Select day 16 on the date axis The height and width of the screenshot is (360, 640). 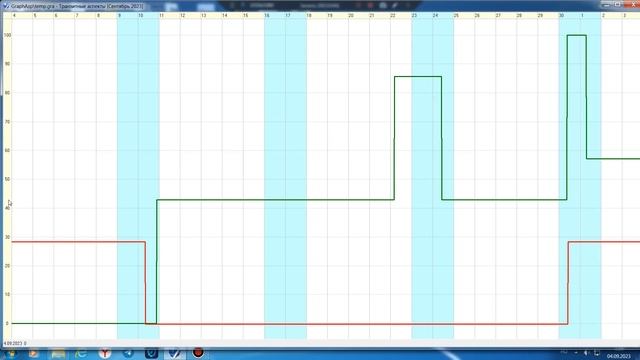(267, 16)
